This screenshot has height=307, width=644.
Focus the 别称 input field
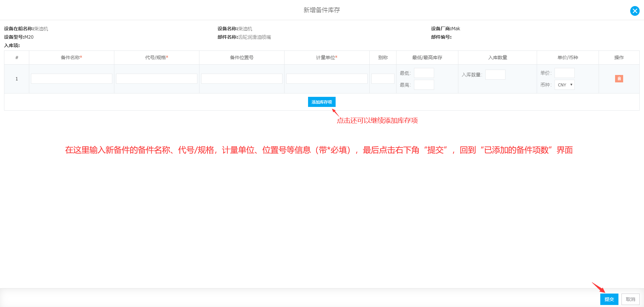coord(383,79)
